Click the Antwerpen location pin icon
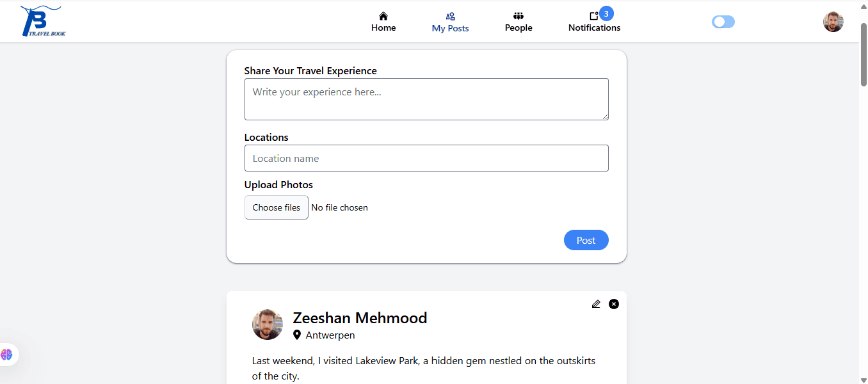The image size is (868, 384). coord(297,335)
